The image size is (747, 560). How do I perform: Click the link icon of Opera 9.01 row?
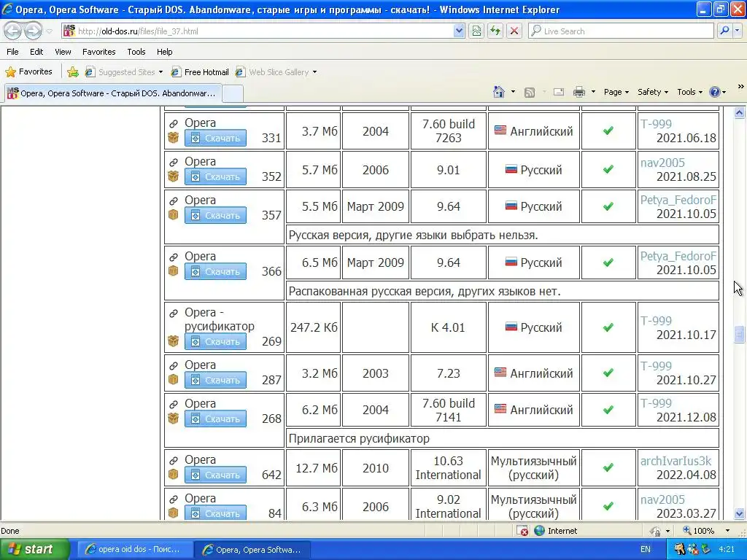(x=174, y=163)
